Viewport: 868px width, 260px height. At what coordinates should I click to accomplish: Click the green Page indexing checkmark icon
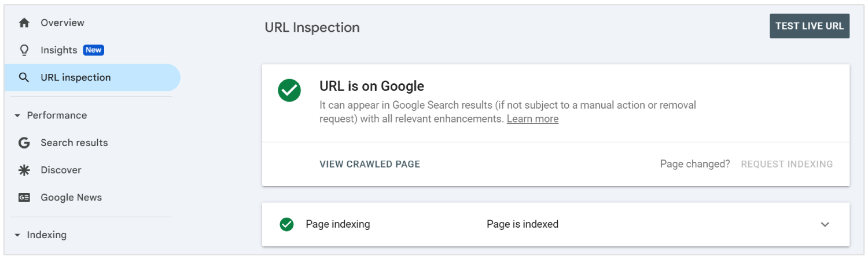coord(286,224)
